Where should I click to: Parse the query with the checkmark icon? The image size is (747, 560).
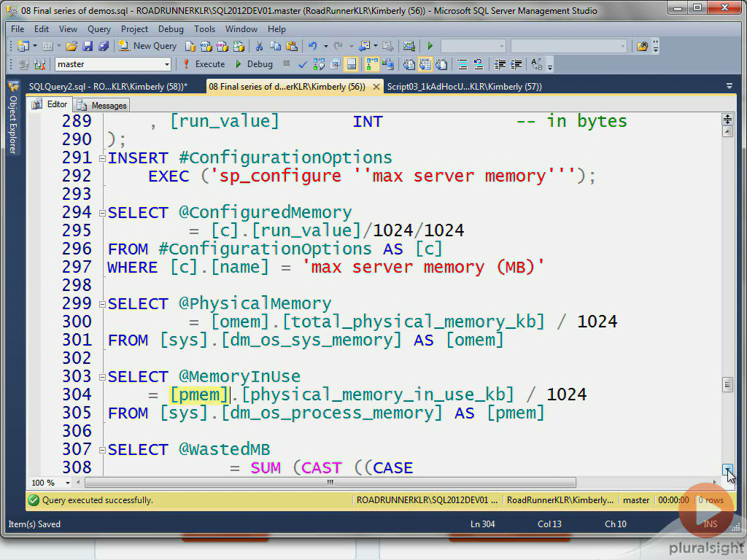302,63
